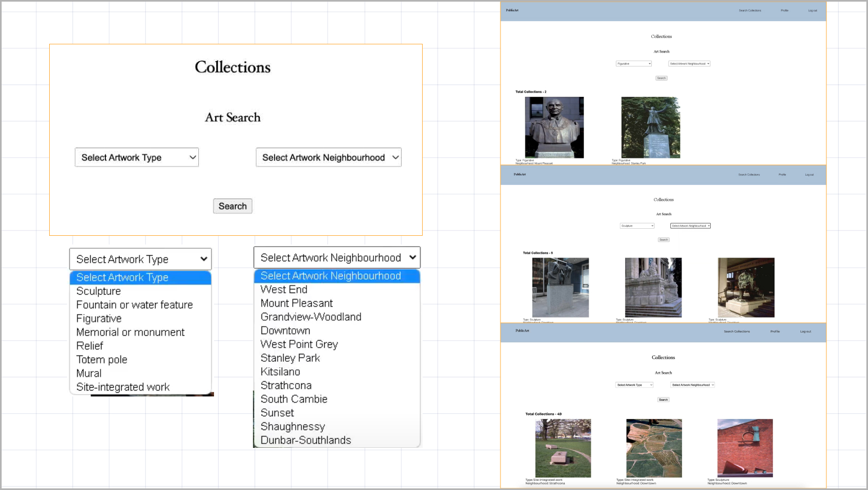Open Profile link on the 49-results page
This screenshot has width=868, height=490.
(x=775, y=332)
